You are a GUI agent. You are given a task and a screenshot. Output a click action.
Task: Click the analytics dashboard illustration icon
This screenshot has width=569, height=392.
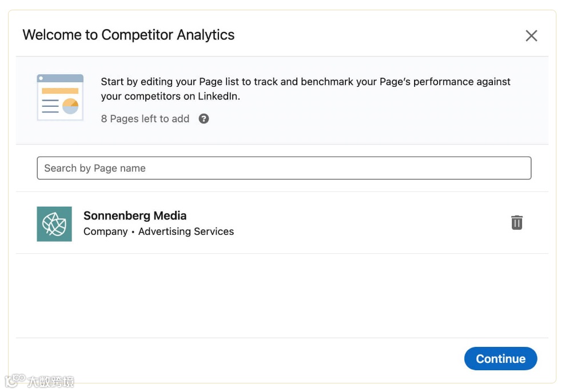coord(60,97)
